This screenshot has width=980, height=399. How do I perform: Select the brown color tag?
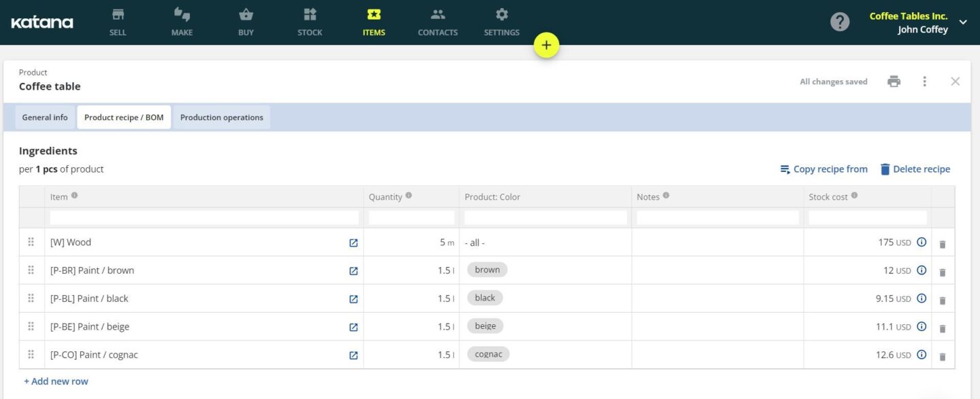(x=487, y=269)
